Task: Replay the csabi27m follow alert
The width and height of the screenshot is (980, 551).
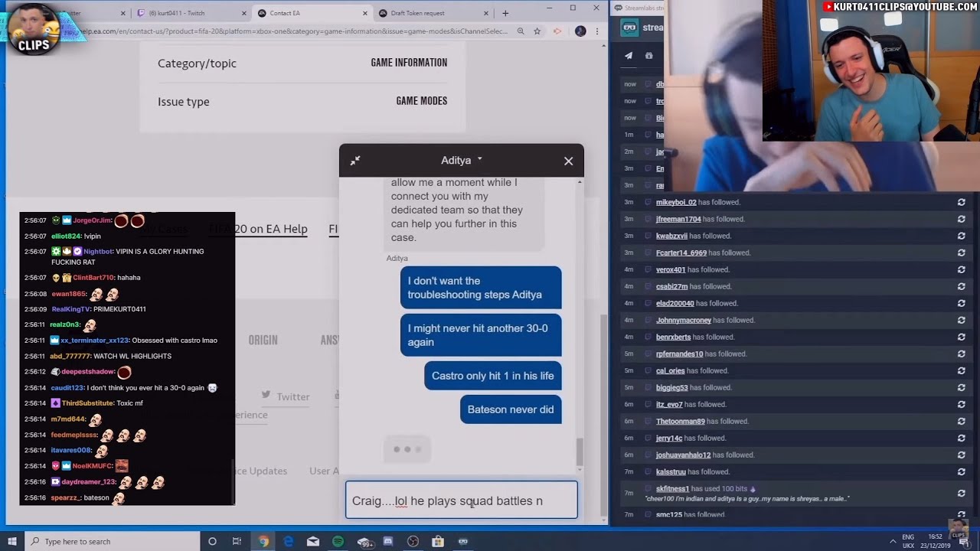Action: click(961, 286)
